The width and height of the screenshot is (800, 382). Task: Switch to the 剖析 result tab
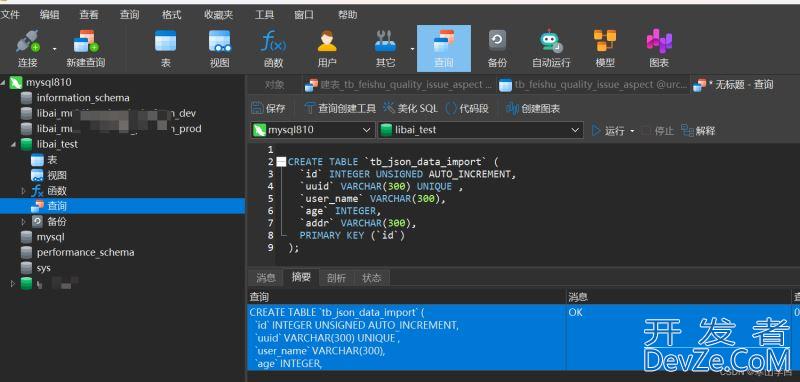click(x=336, y=277)
